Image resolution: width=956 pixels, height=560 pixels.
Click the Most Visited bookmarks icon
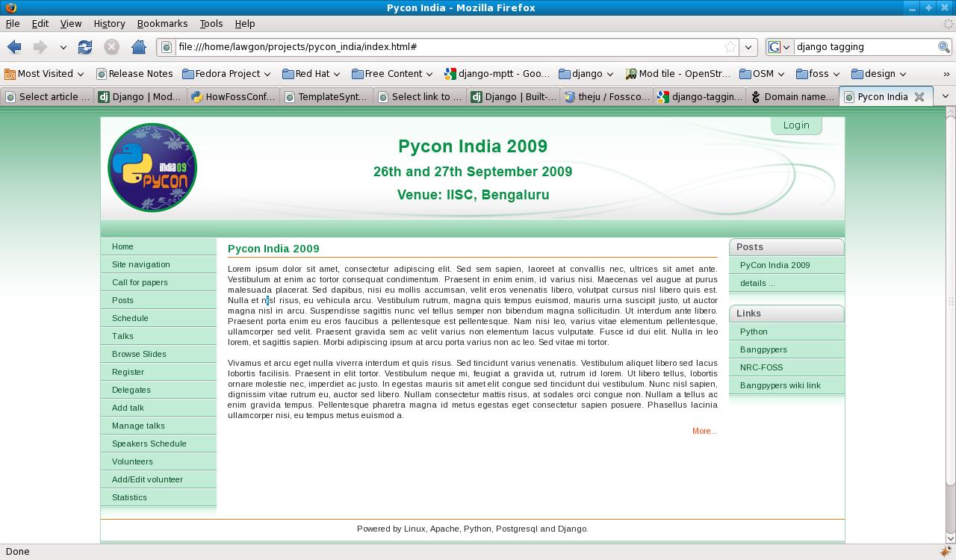[x=10, y=74]
